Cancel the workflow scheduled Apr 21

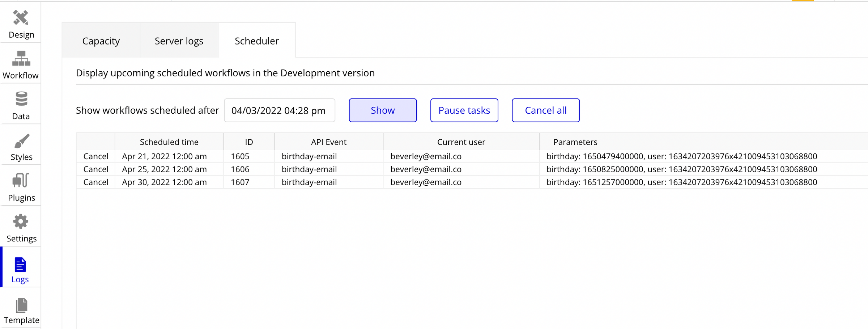[95, 156]
